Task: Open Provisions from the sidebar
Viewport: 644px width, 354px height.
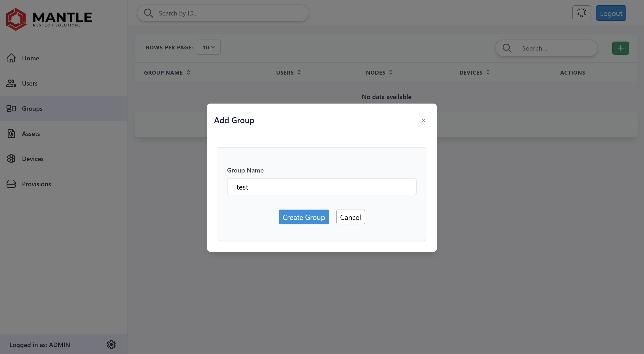Action: click(x=64, y=184)
